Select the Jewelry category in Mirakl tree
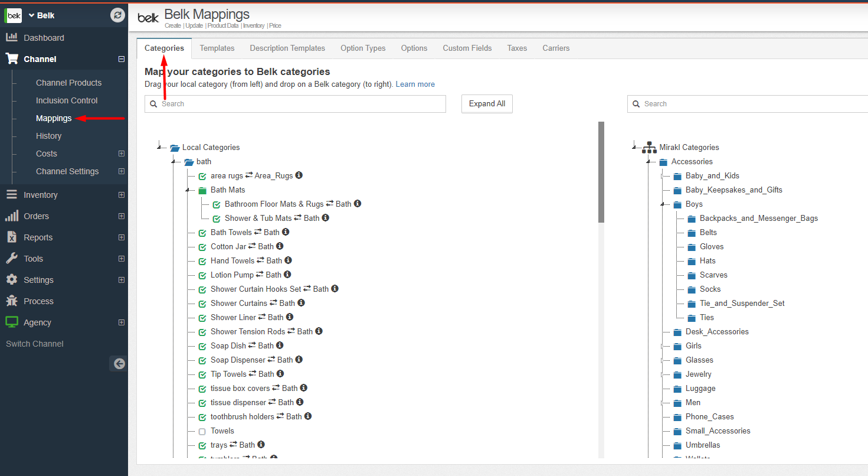 699,374
